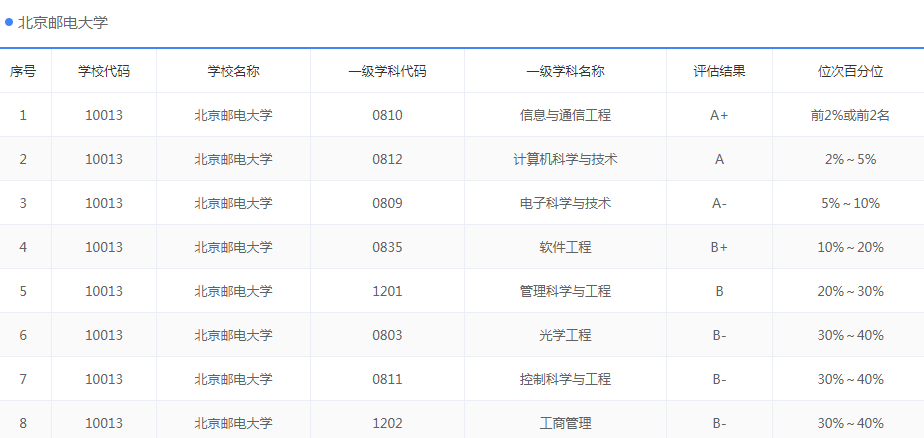Click the 计算机科学与技术 subject name
Image resolution: width=924 pixels, height=438 pixels.
[565, 159]
